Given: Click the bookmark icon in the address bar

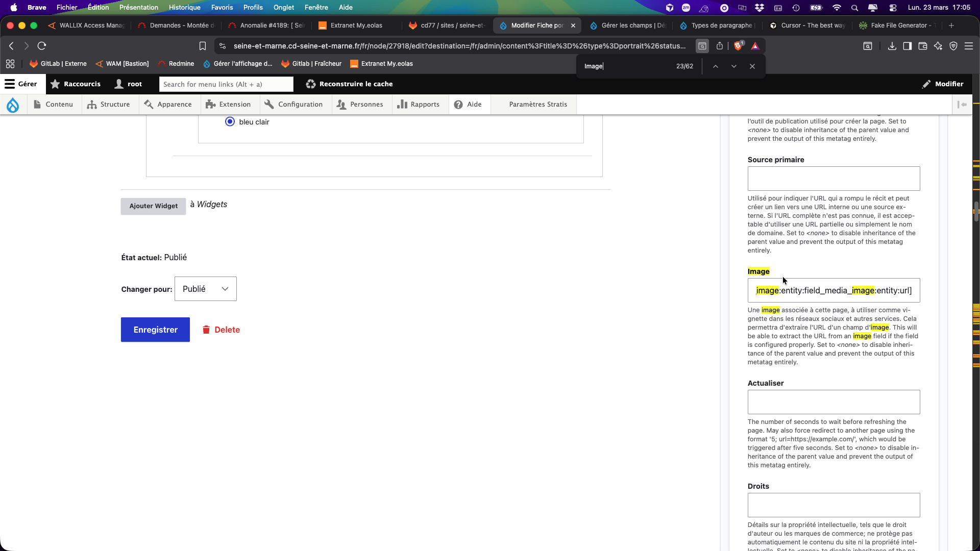Looking at the screenshot, I should click(203, 46).
